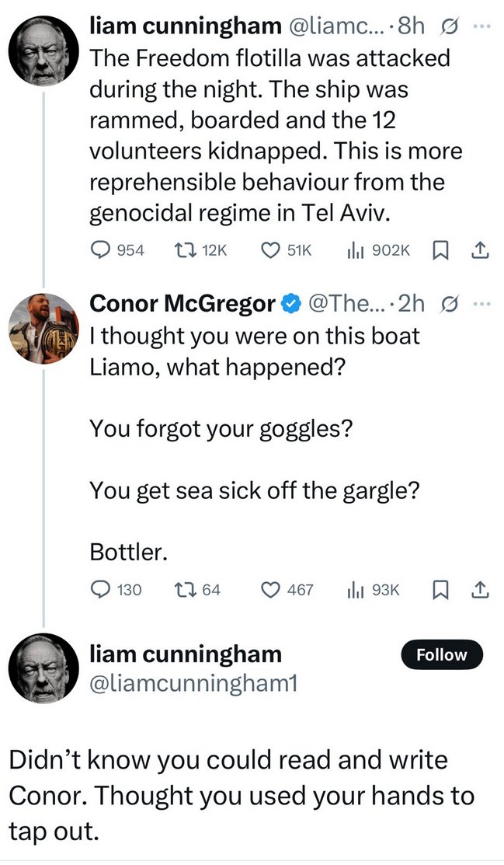This screenshot has width=504, height=865.
Task: Click Conor McGregor's verified badge
Action: (292, 304)
